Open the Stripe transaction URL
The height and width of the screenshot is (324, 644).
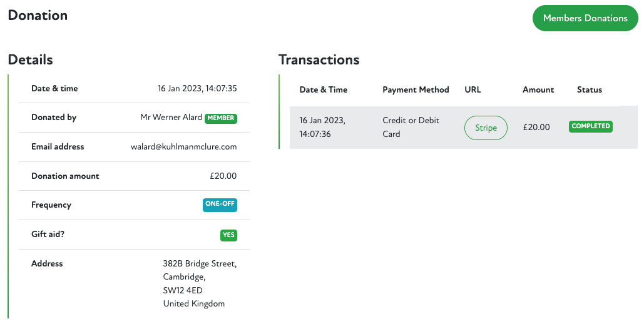[486, 128]
